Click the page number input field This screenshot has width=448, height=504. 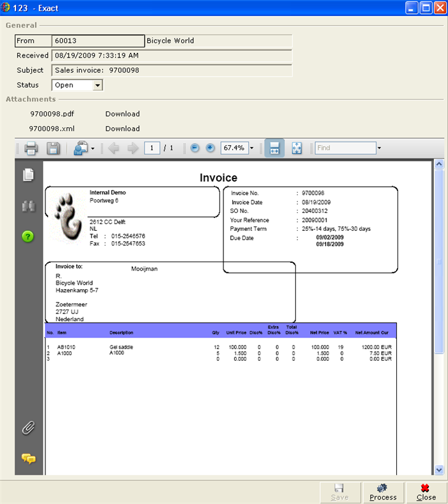152,148
